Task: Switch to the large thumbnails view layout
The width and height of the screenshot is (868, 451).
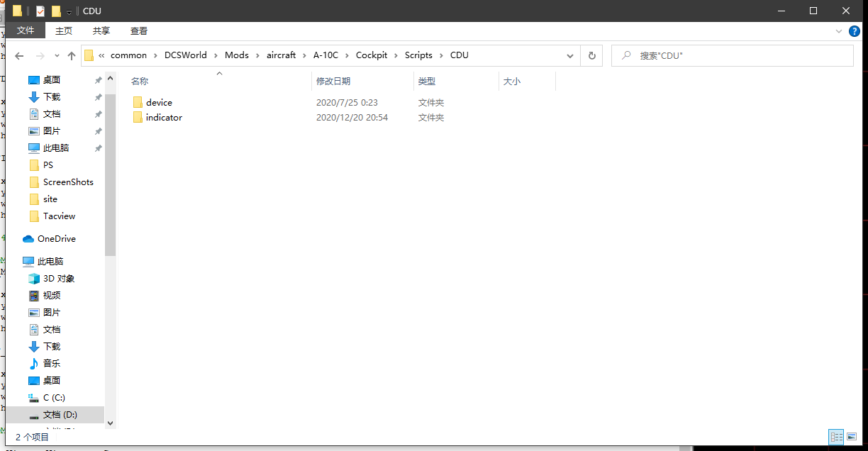Action: 852,437
